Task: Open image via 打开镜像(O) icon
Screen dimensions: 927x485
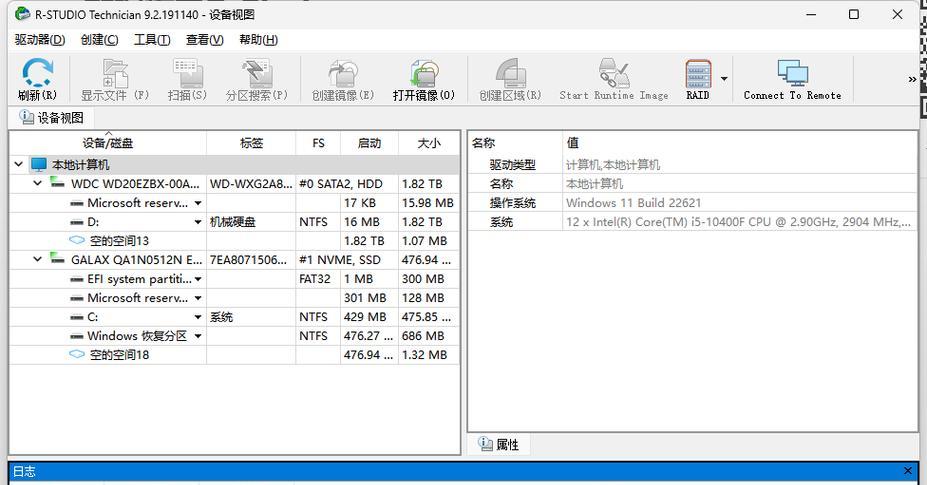Action: (x=424, y=73)
